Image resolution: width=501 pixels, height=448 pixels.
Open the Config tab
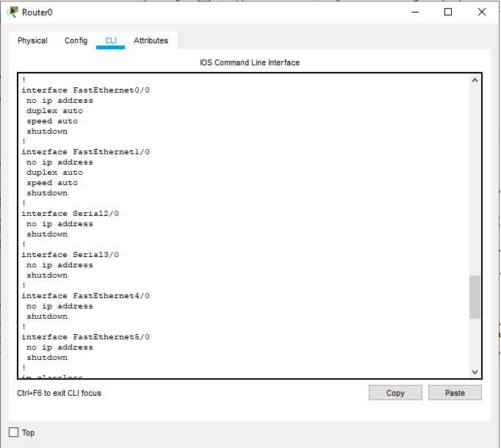click(76, 40)
